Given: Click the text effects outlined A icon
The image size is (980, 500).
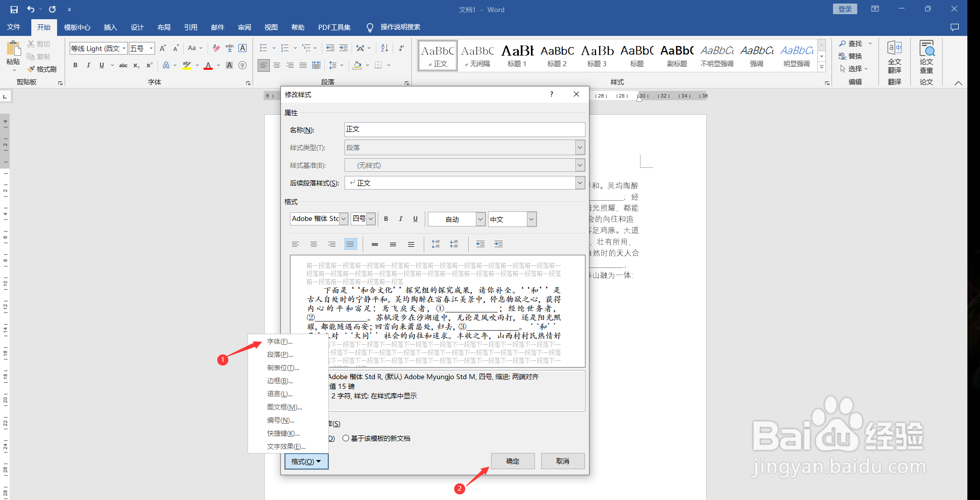Looking at the screenshot, I should tap(166, 65).
